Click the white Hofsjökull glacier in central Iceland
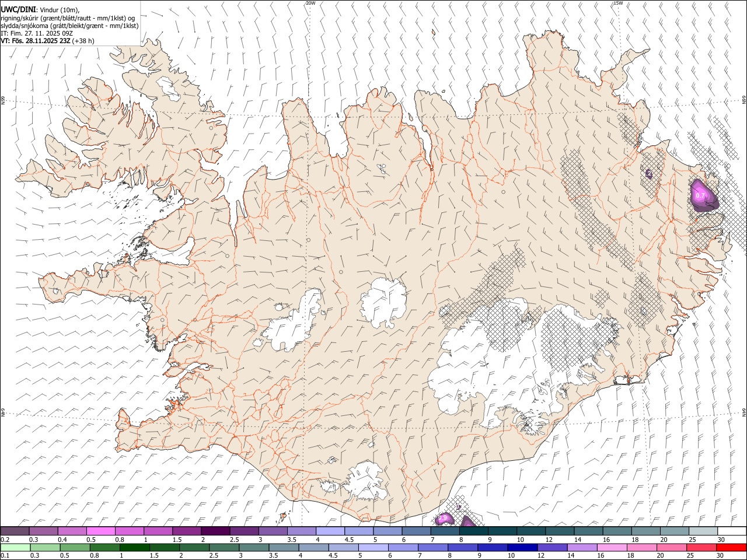Screen dimensions: 747x560 click(x=383, y=302)
